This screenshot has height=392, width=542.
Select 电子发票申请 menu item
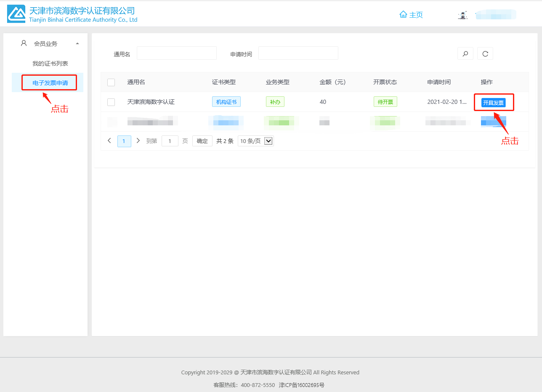[50, 83]
